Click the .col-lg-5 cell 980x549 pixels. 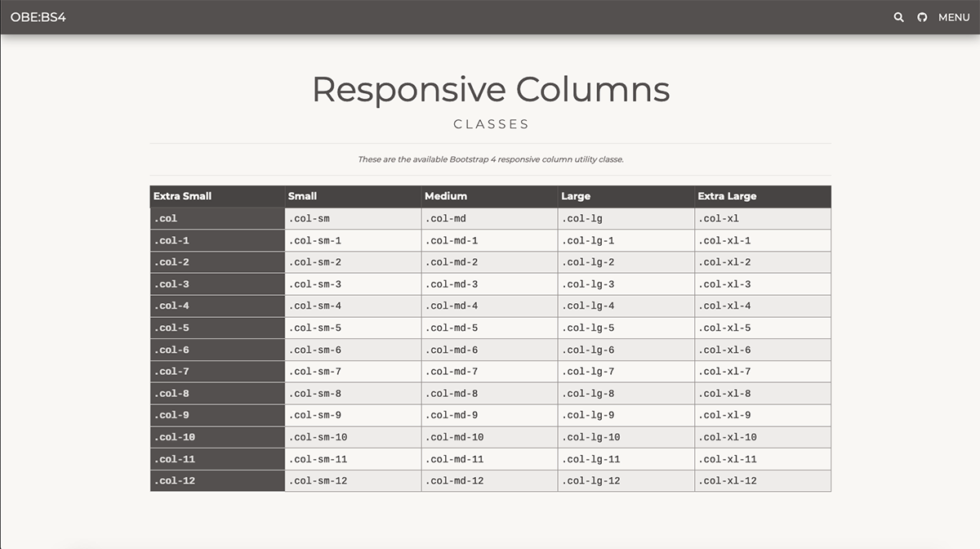click(x=626, y=328)
